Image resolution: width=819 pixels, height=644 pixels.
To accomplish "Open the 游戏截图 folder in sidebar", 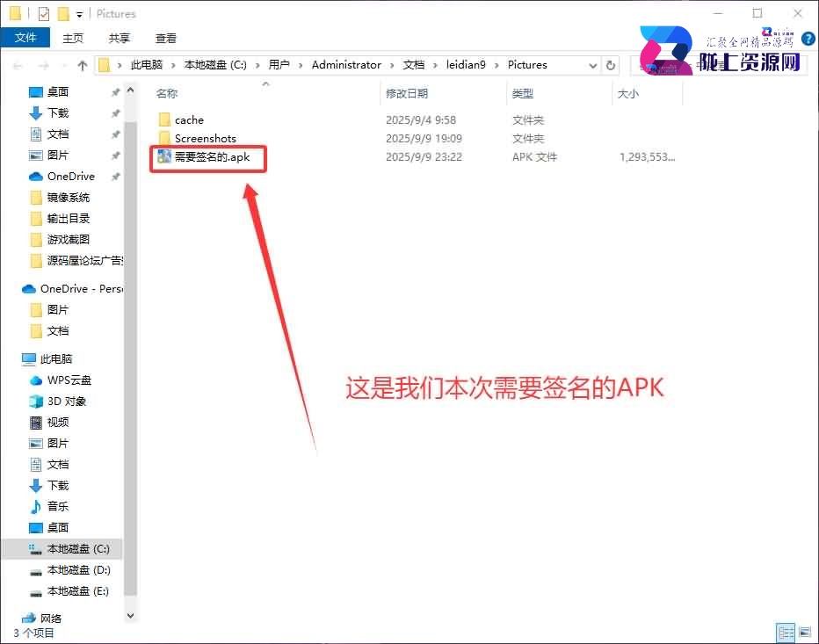I will [x=68, y=239].
